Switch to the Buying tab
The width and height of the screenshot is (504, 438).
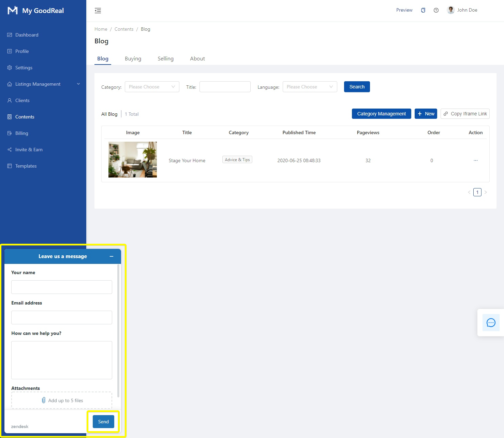click(133, 59)
